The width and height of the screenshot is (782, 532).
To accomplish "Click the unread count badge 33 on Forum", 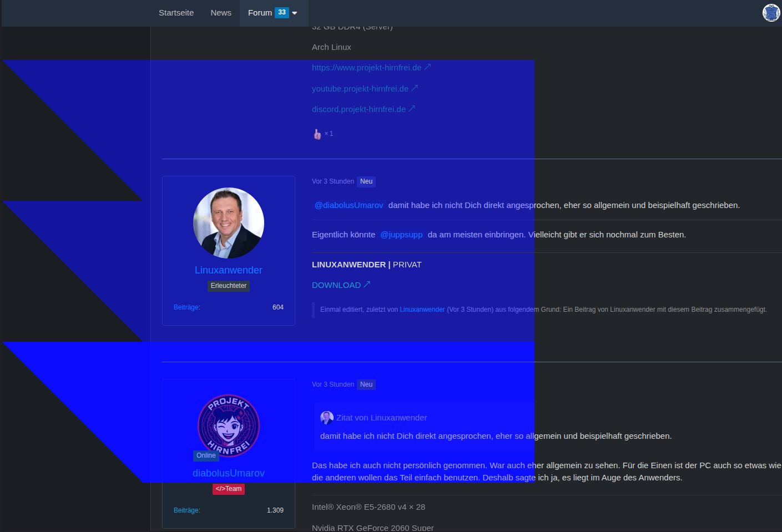I will click(282, 12).
